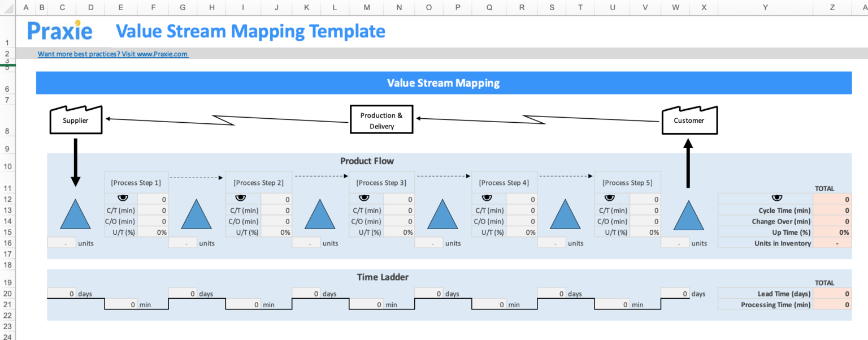Viewport: 868px width, 340px height.
Task: Select the units cell below the Supplier triangle
Action: click(61, 243)
